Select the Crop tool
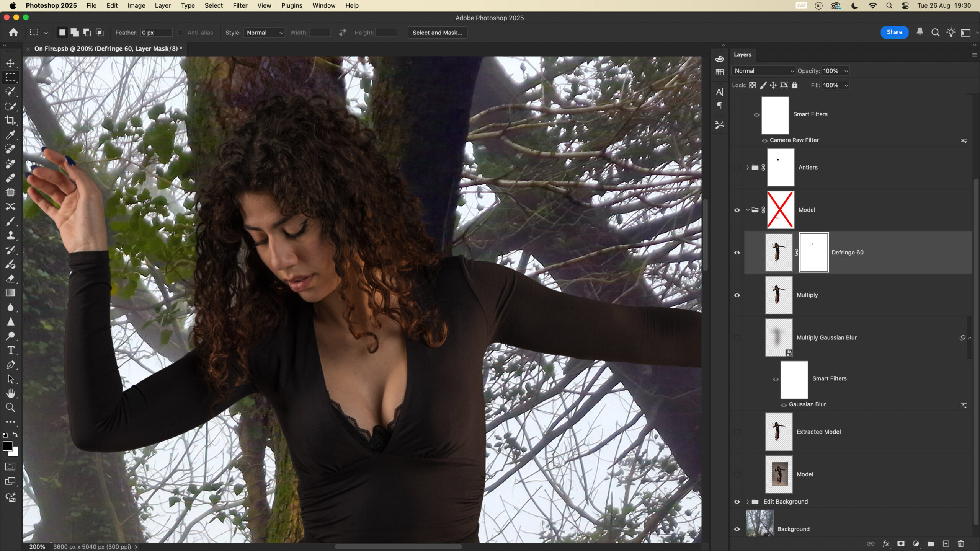 pyautogui.click(x=10, y=121)
